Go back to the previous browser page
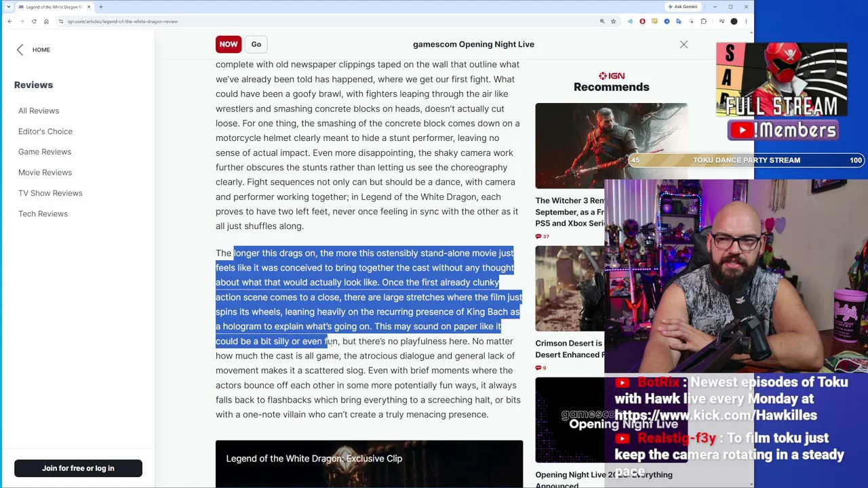868x488 pixels. (9, 22)
